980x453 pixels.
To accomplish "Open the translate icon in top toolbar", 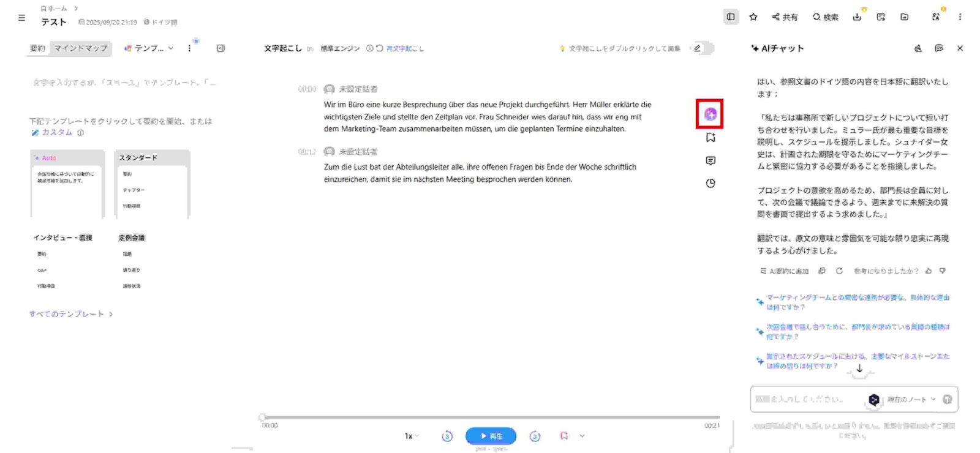I will coord(935,17).
